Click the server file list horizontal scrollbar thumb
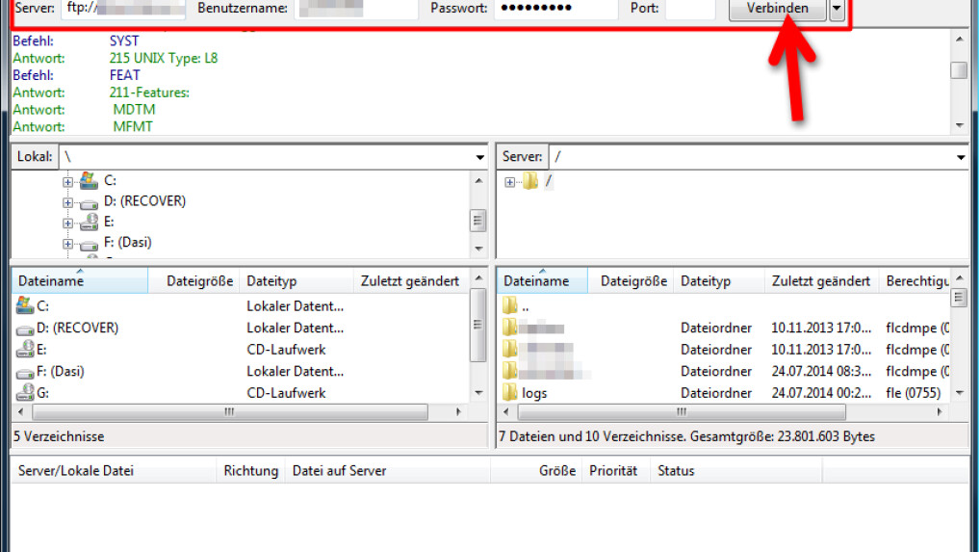The height and width of the screenshot is (552, 980). tap(682, 412)
